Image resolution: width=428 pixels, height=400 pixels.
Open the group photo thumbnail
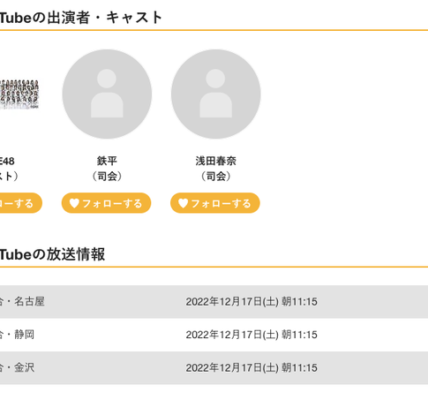click(x=19, y=94)
